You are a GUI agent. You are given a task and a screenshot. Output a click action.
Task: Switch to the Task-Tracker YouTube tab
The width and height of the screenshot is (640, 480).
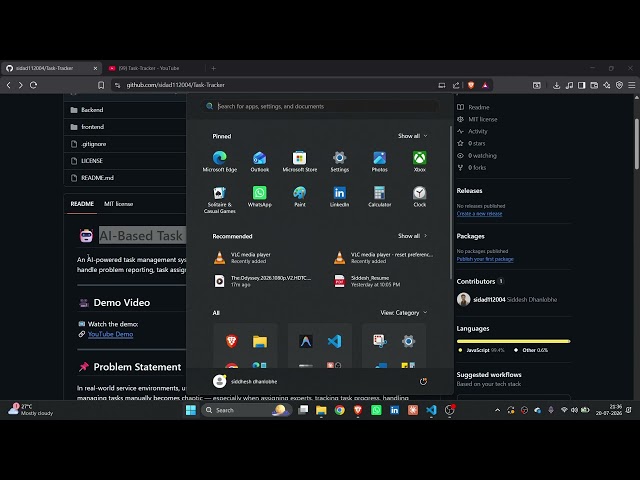[x=149, y=68]
